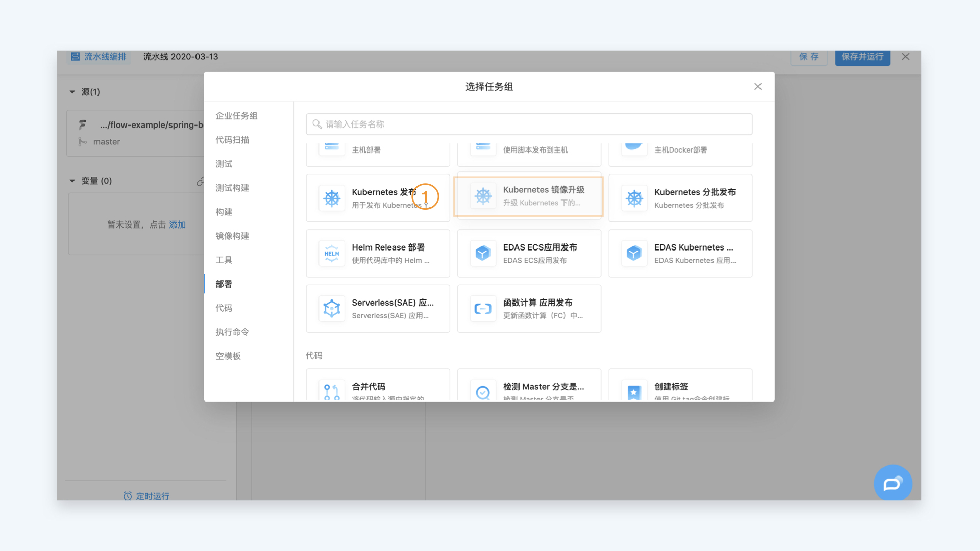This screenshot has height=551, width=980.
Task: Click the pipeline name 流水线 2020-03-13
Action: click(181, 57)
